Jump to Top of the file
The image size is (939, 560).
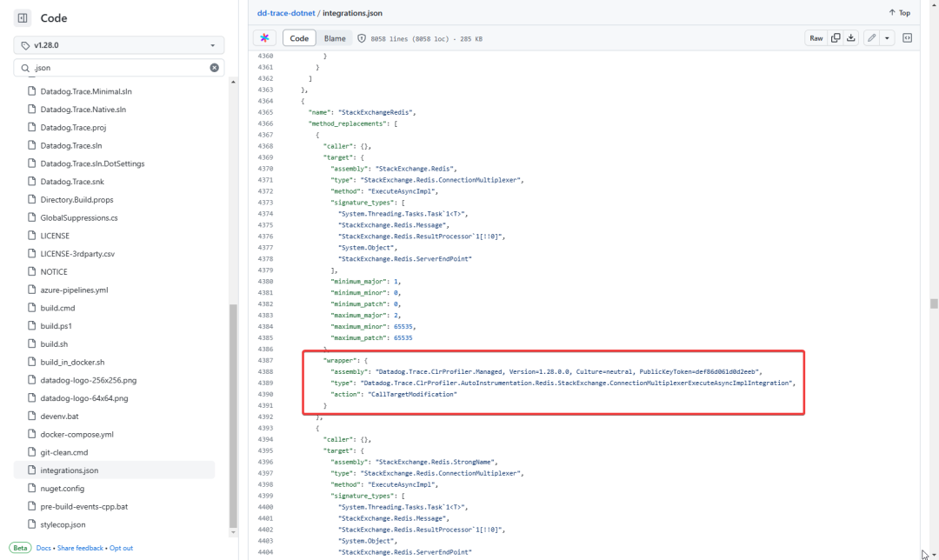900,12
